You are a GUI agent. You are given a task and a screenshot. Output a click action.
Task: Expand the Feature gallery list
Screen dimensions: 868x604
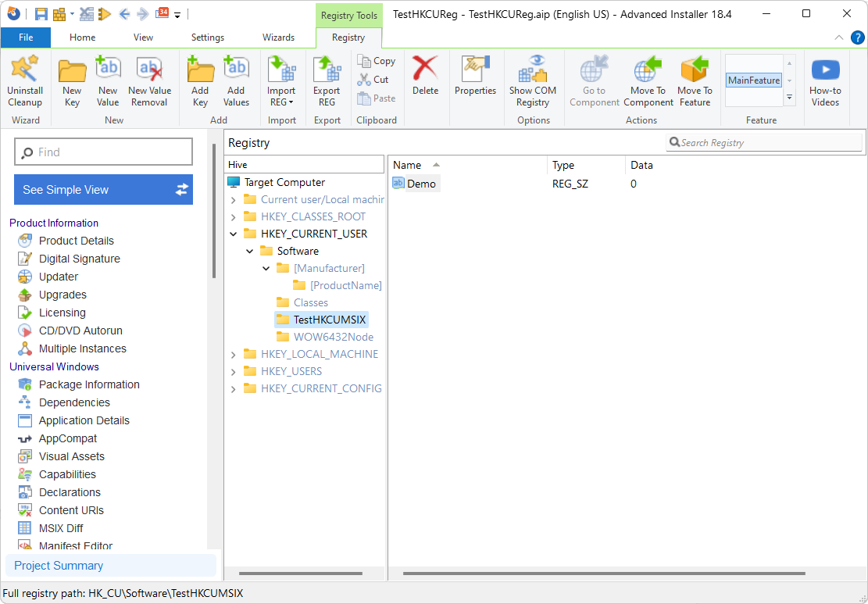click(790, 98)
